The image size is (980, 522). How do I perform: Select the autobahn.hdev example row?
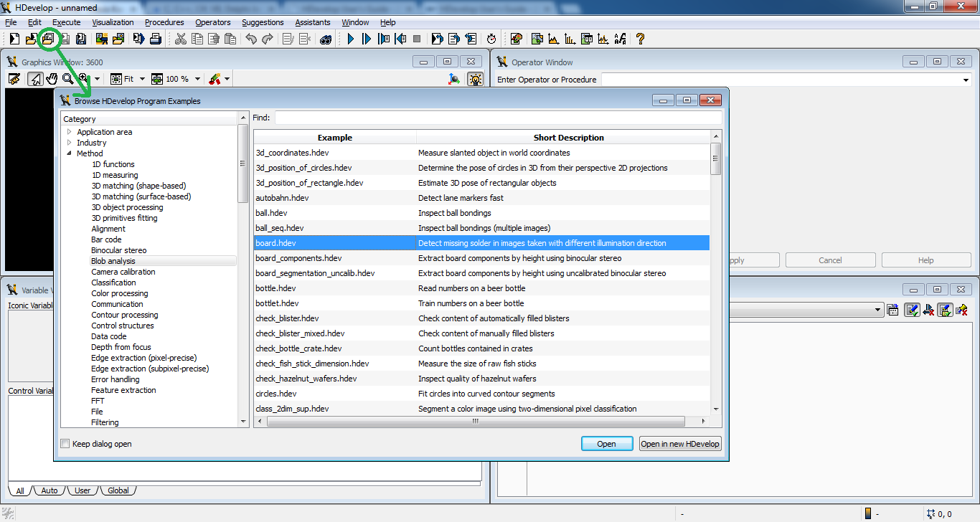(x=482, y=198)
